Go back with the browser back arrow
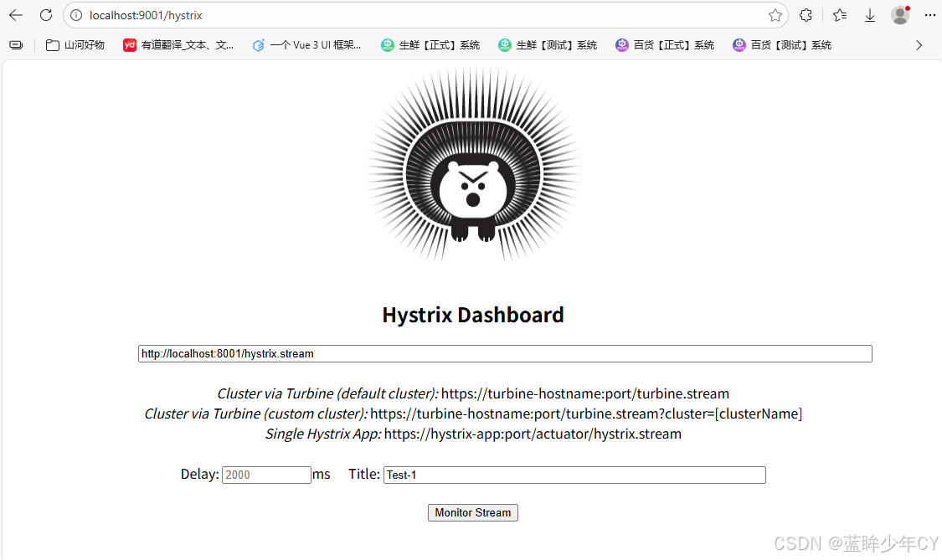 click(x=16, y=15)
